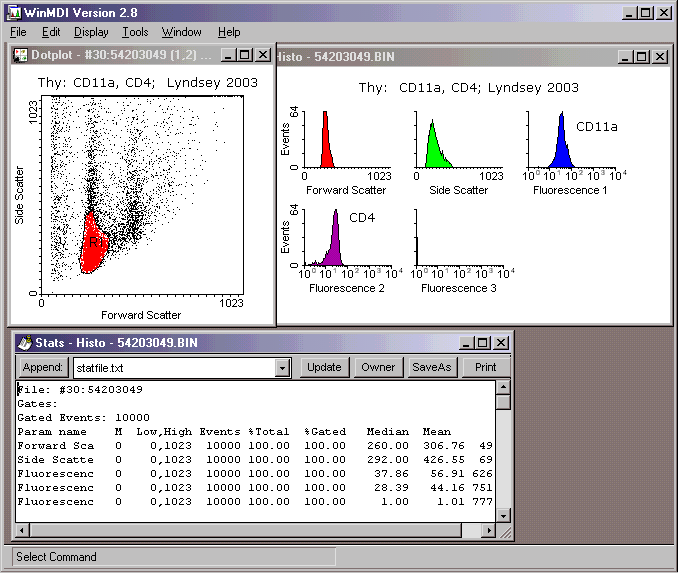Open the File menu
678x573 pixels.
(18, 32)
